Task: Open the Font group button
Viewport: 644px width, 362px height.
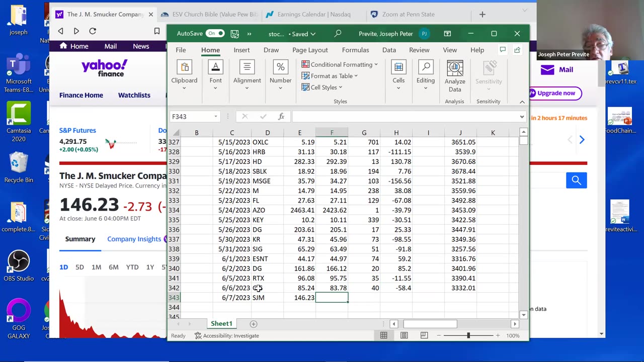Action: click(x=215, y=75)
